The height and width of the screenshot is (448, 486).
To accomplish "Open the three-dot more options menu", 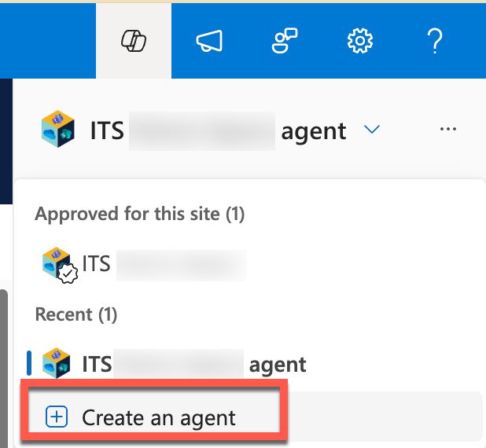I will 448,129.
